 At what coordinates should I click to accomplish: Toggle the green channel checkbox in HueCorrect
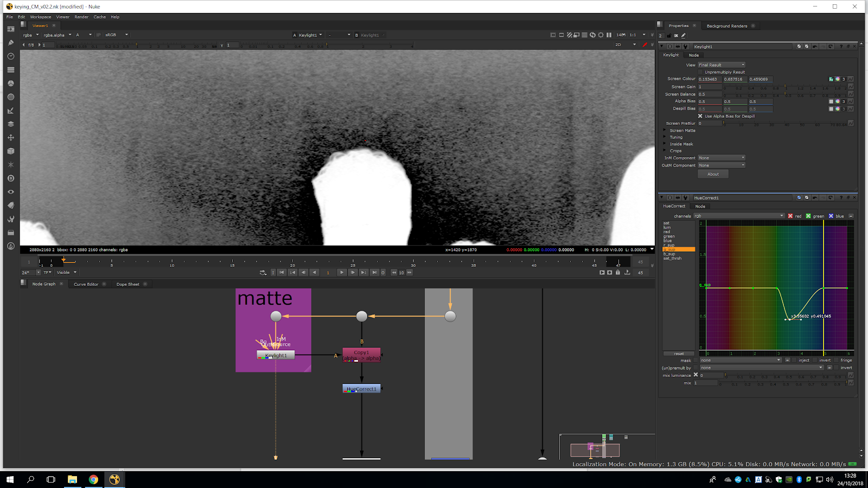click(808, 216)
